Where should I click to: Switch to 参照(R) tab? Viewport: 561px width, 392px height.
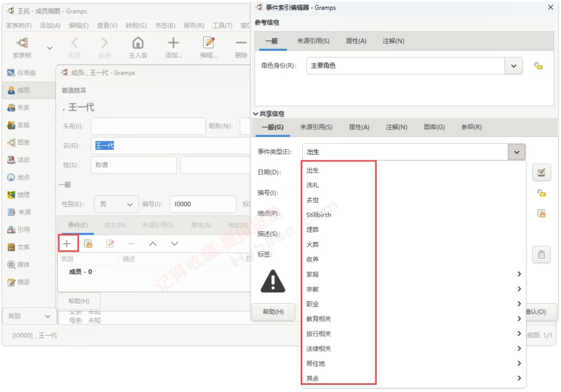[x=471, y=127]
